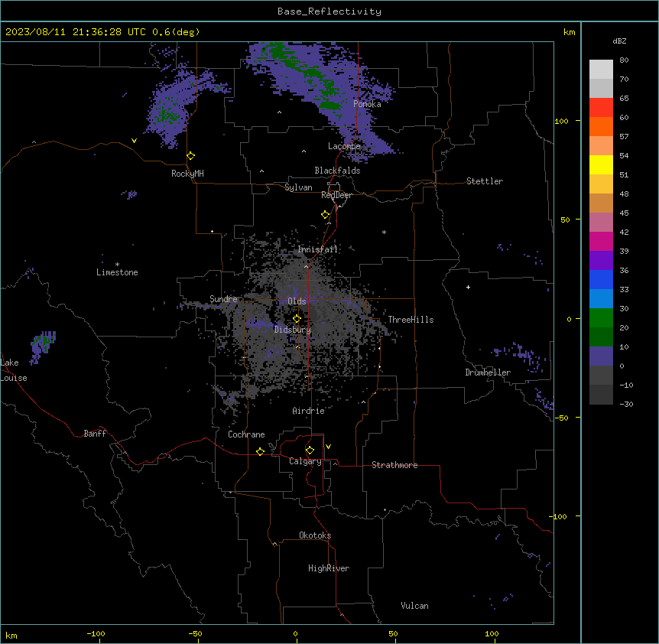The width and height of the screenshot is (659, 644).
Task: Click the dBZ legend heading
Action: click(619, 41)
